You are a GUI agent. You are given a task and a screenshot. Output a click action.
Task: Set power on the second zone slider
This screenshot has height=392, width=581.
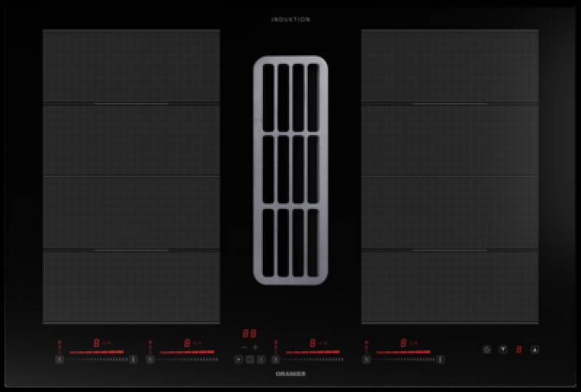click(187, 359)
